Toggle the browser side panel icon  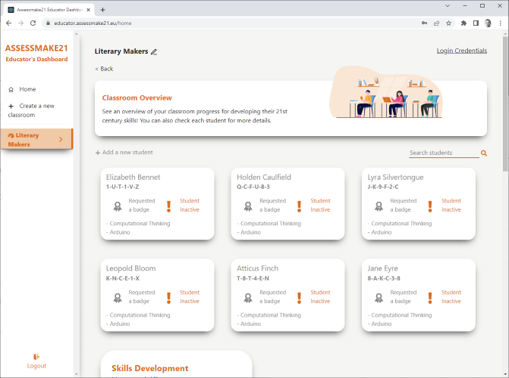click(x=476, y=23)
